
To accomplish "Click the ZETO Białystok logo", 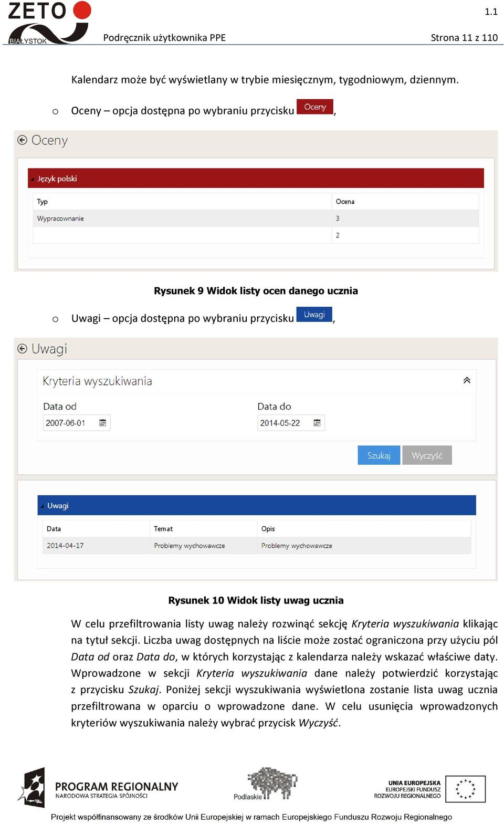I will [x=49, y=23].
